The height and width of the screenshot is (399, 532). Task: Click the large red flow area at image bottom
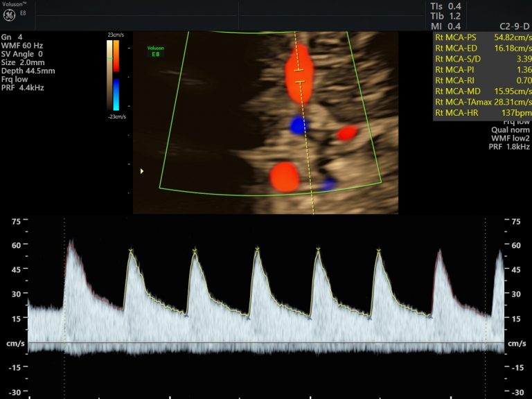coord(285,177)
